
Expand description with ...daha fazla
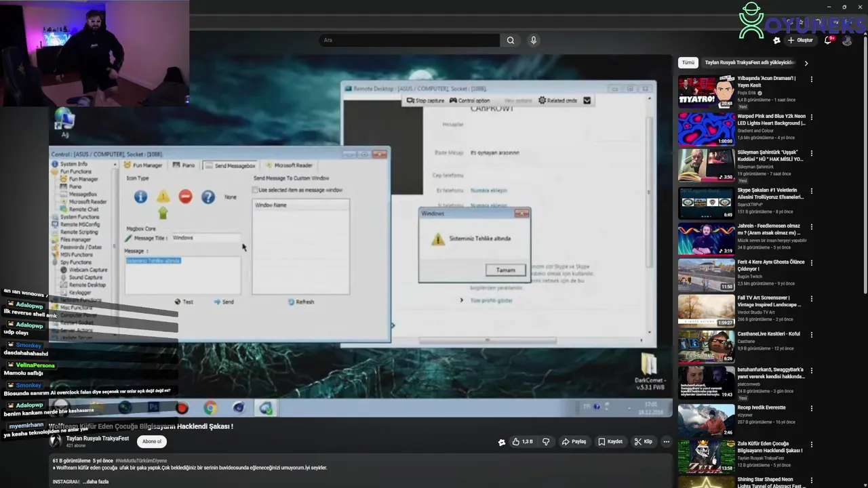pyautogui.click(x=96, y=482)
